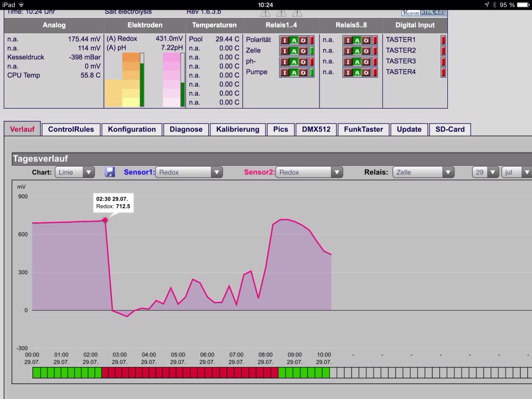Set Pumpe relay to A
Viewport: 532px width, 399px height.
pyautogui.click(x=294, y=72)
